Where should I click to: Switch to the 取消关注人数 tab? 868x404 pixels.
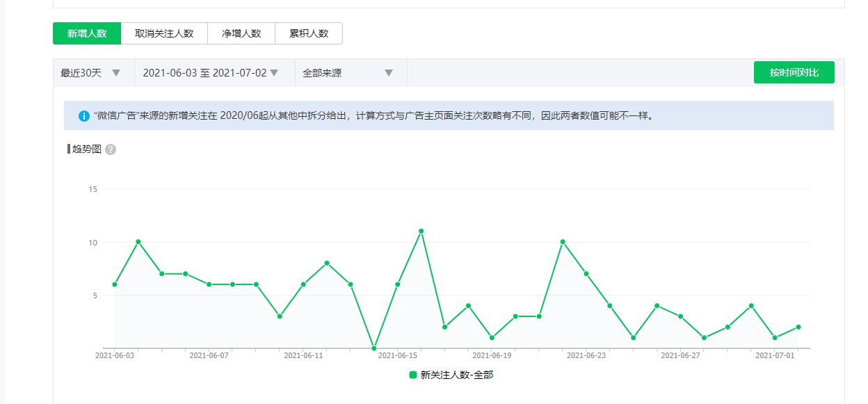tap(164, 33)
